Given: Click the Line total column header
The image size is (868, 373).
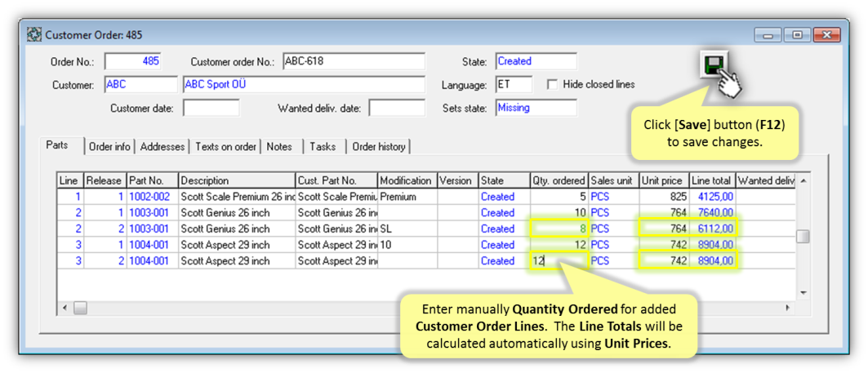Looking at the screenshot, I should [713, 180].
